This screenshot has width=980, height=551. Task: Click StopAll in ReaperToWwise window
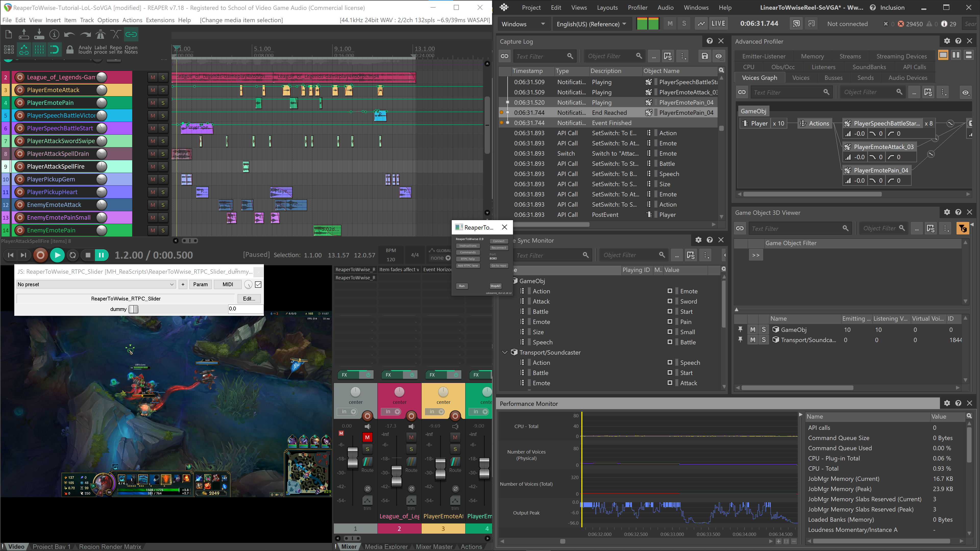[495, 286]
